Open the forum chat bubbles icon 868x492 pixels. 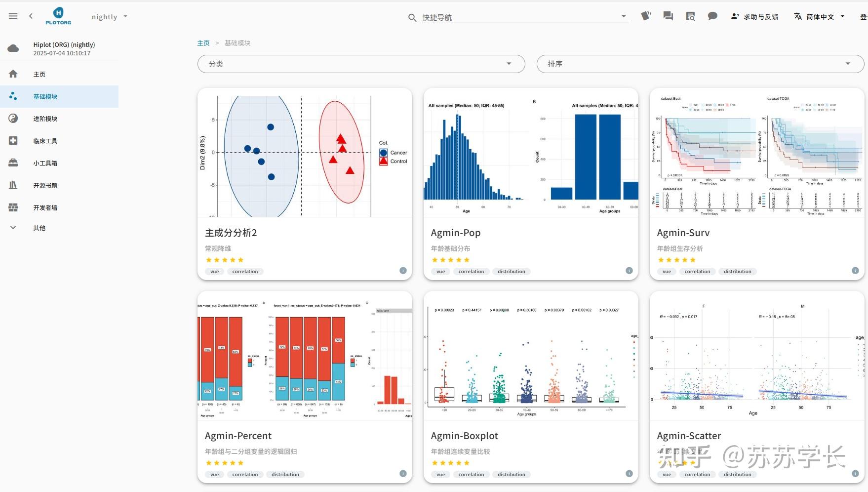click(x=668, y=16)
